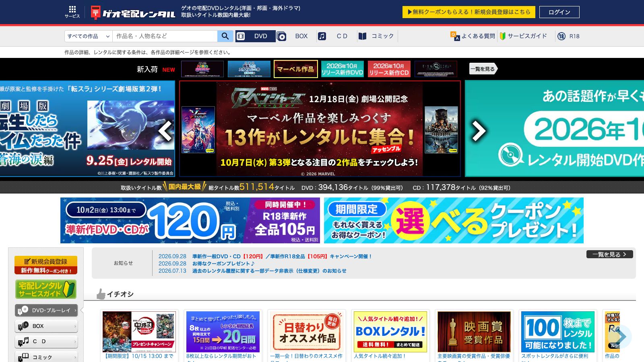Go to next carousel slide arrow
The width and height of the screenshot is (644, 362).
tap(479, 130)
